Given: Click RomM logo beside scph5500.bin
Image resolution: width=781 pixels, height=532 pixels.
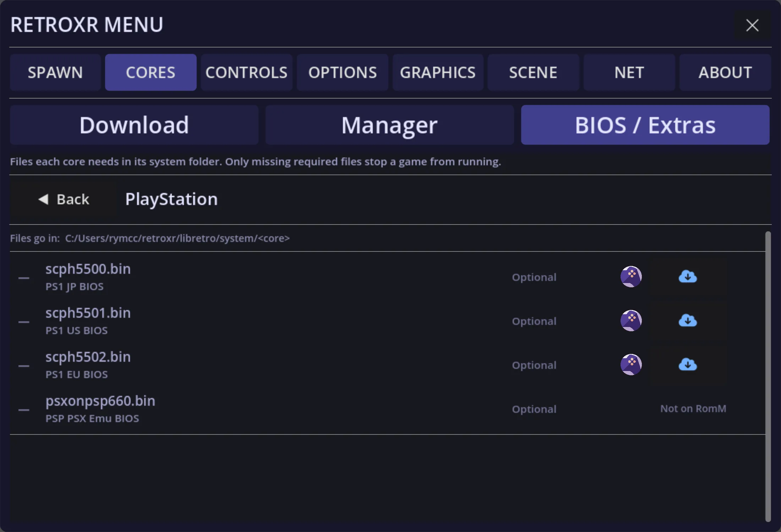Looking at the screenshot, I should (631, 277).
